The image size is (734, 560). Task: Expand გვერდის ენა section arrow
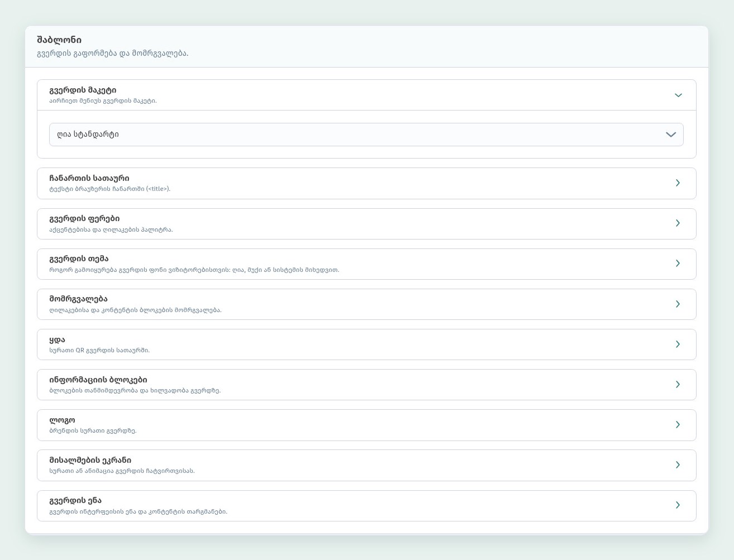pyautogui.click(x=678, y=505)
